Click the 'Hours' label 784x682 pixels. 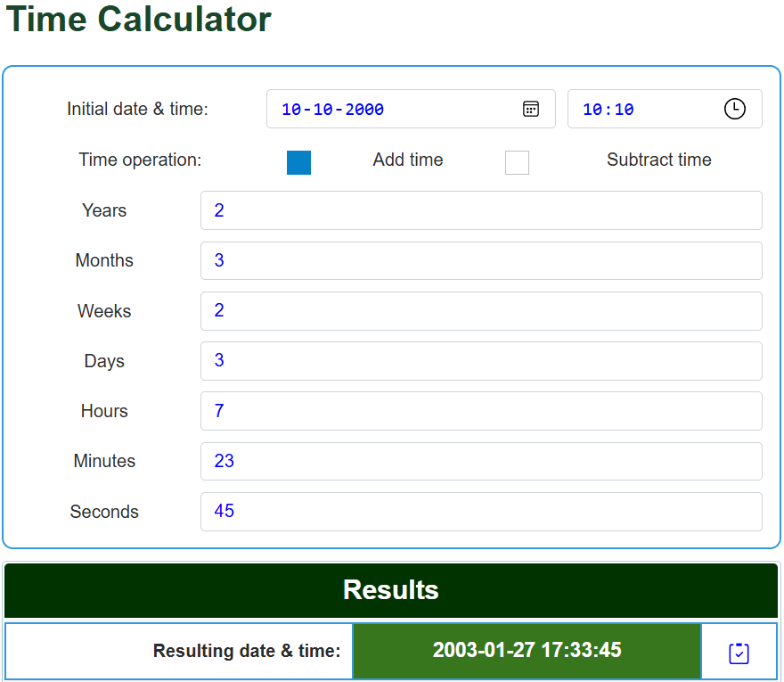[104, 411]
